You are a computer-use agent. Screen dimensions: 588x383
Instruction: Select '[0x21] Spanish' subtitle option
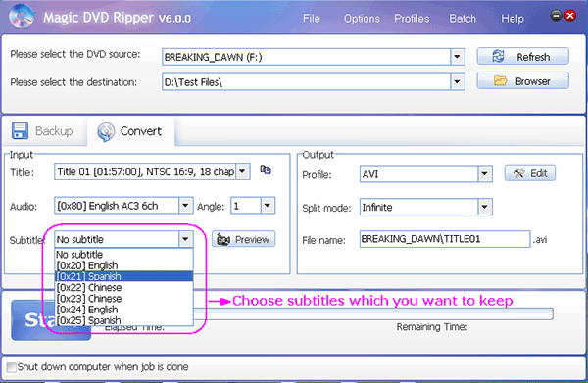tap(124, 276)
